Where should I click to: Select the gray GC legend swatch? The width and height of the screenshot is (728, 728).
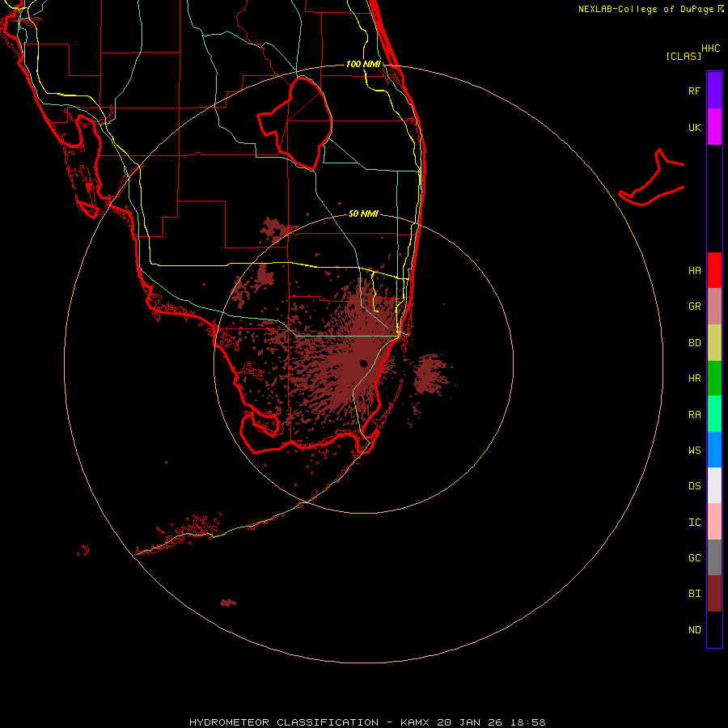[x=714, y=557]
